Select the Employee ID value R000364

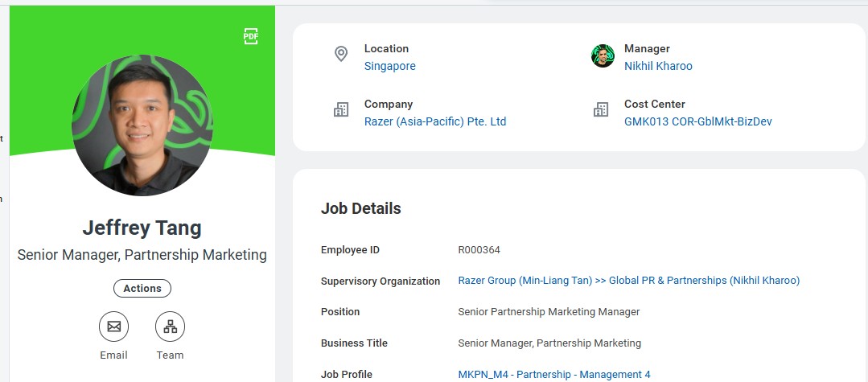pyautogui.click(x=479, y=250)
